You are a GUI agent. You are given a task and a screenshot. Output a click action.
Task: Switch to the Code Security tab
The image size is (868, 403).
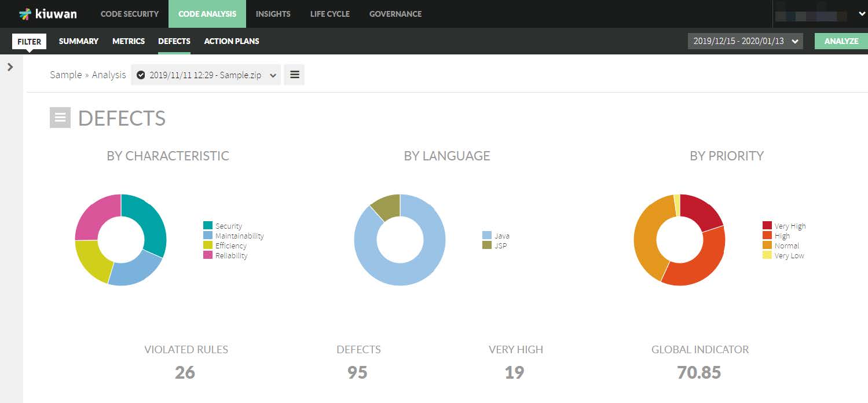pos(129,14)
